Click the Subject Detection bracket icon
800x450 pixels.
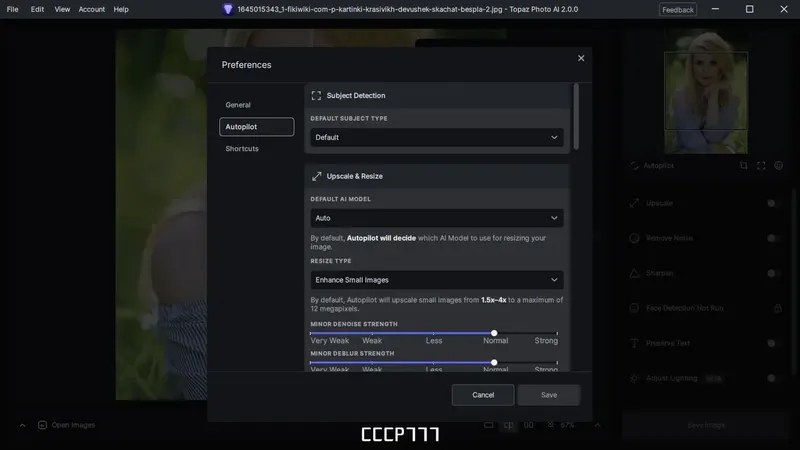click(316, 95)
